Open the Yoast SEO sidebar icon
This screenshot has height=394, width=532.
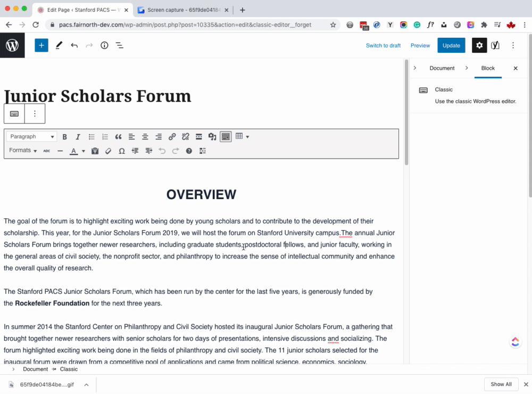(495, 45)
